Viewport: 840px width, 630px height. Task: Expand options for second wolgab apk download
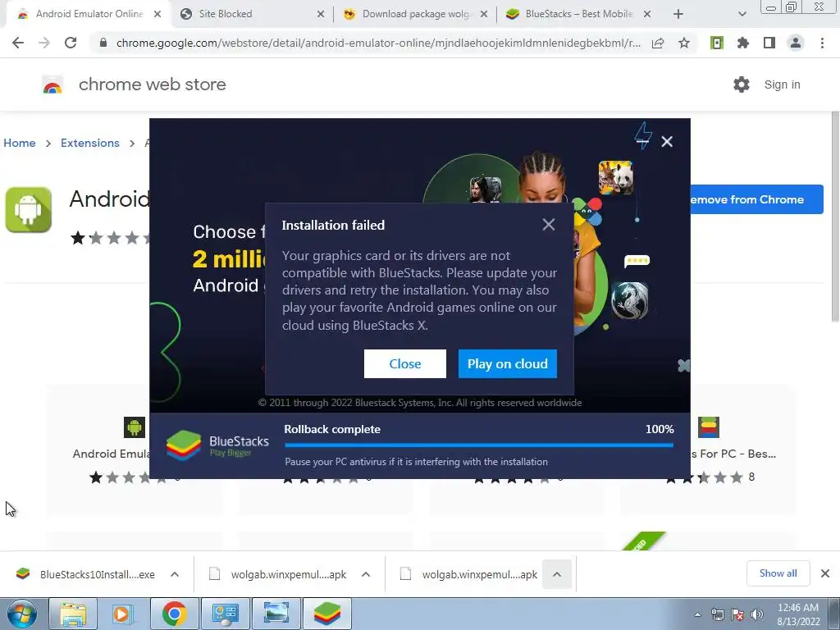pyautogui.click(x=557, y=574)
